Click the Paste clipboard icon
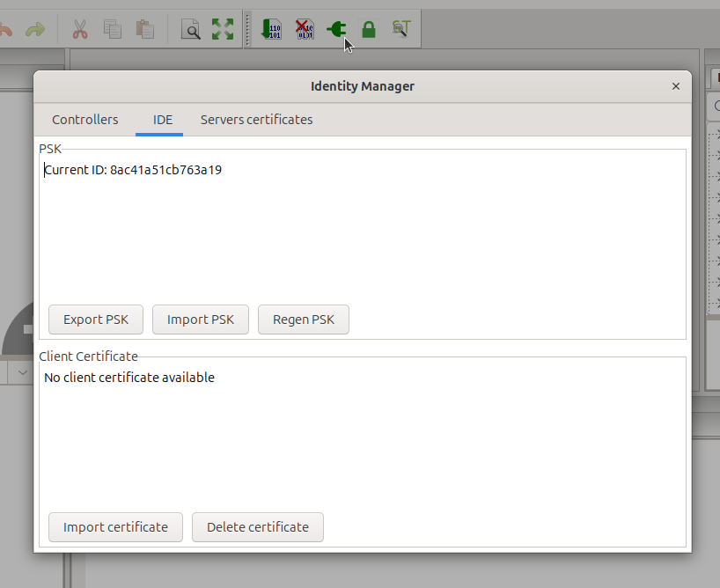720x588 pixels. click(x=145, y=29)
